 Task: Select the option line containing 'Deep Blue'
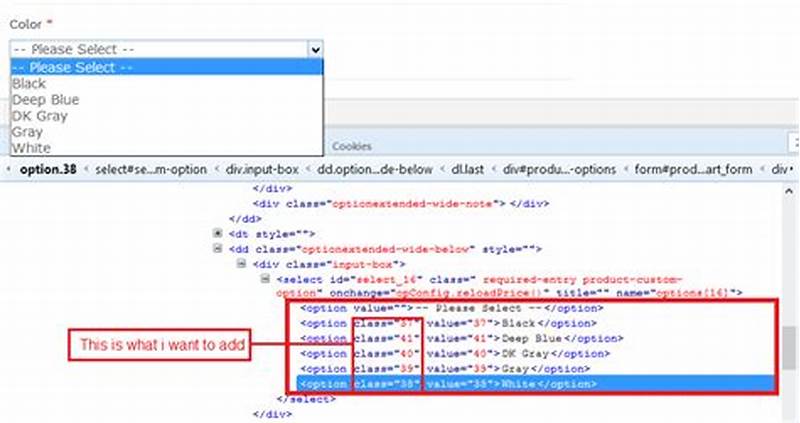(x=461, y=338)
